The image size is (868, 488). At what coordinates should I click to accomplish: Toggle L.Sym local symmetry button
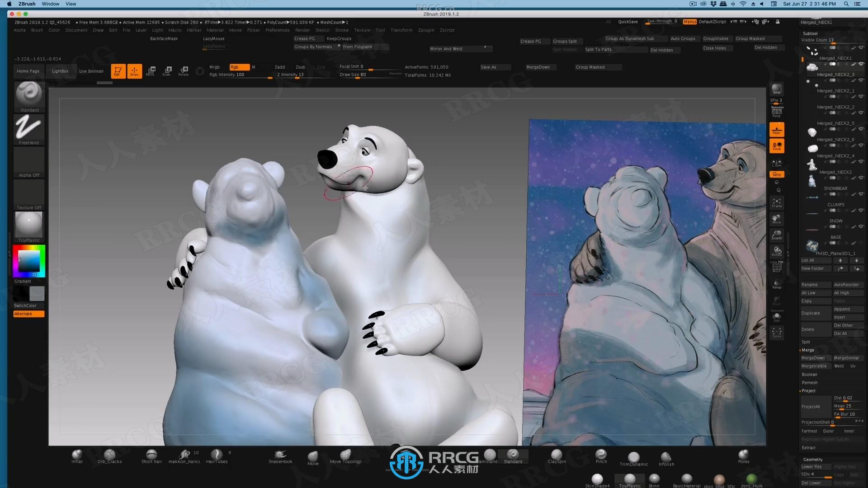point(777,163)
